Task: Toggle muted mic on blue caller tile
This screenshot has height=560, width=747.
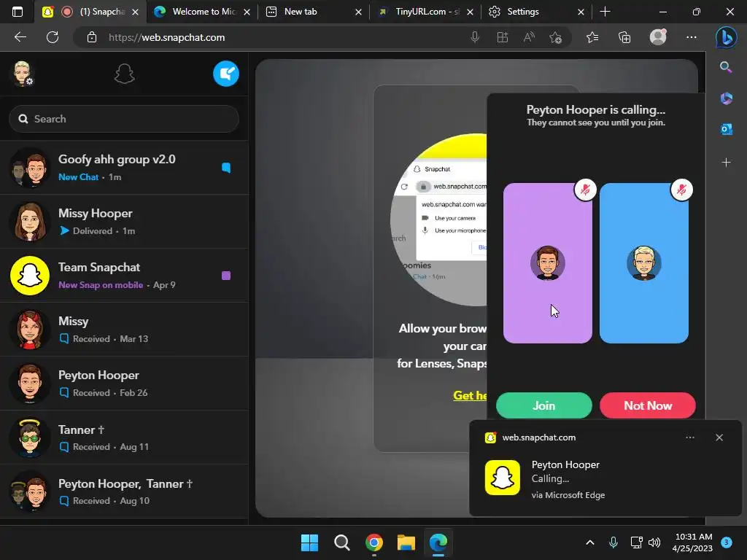Action: tap(682, 190)
